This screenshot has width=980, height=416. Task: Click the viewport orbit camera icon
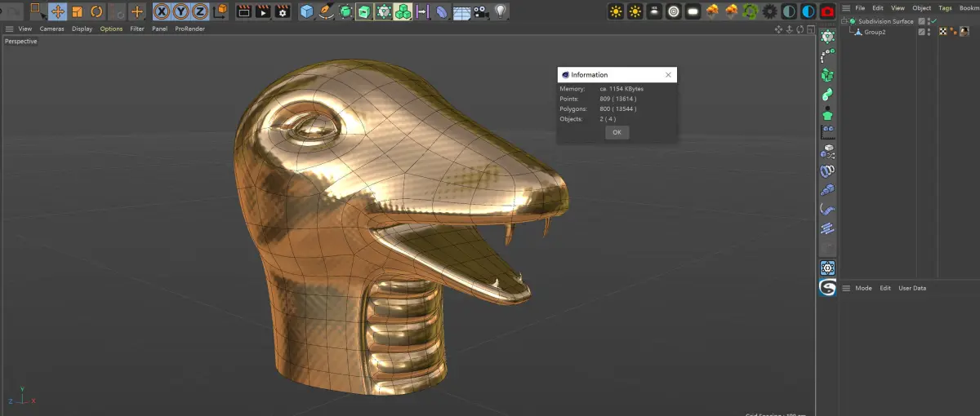800,29
